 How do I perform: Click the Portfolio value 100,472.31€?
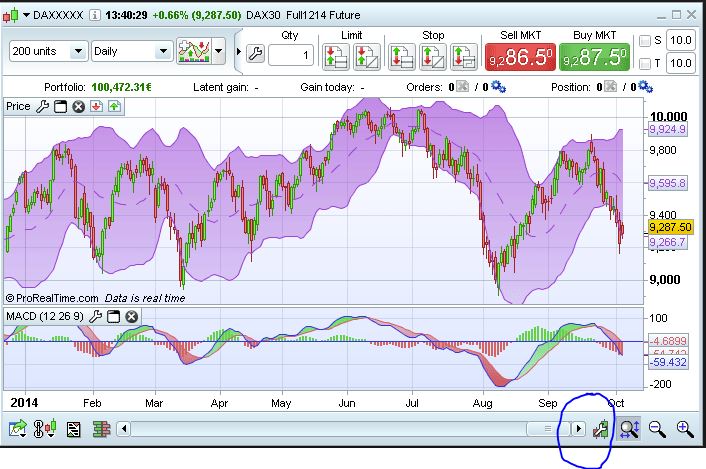tap(122, 87)
